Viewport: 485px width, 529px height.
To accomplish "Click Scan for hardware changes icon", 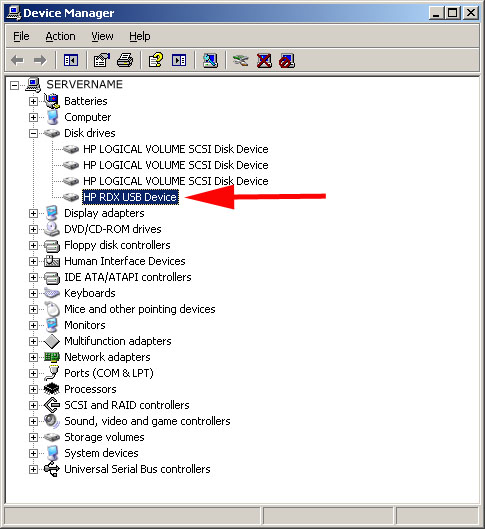I will (210, 61).
